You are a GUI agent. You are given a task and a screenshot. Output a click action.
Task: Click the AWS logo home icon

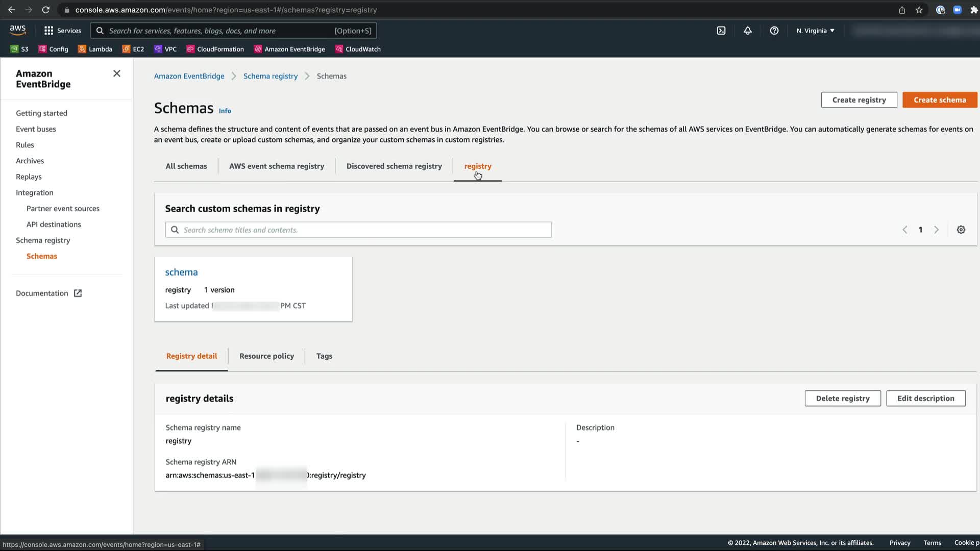pyautogui.click(x=18, y=30)
